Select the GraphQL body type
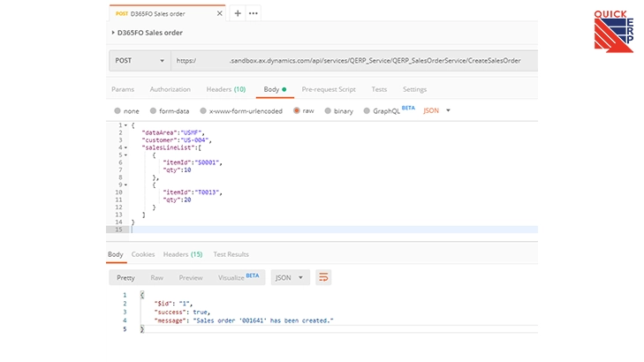Viewport: 644px width, 362px height. (x=367, y=111)
